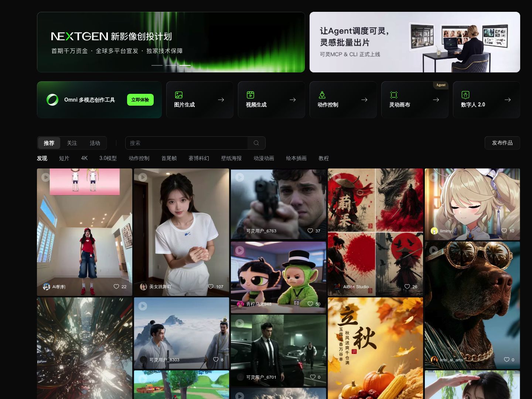This screenshot has height=399, width=532.
Task: Open the AiBite Studio profile avatar
Action: (x=337, y=287)
